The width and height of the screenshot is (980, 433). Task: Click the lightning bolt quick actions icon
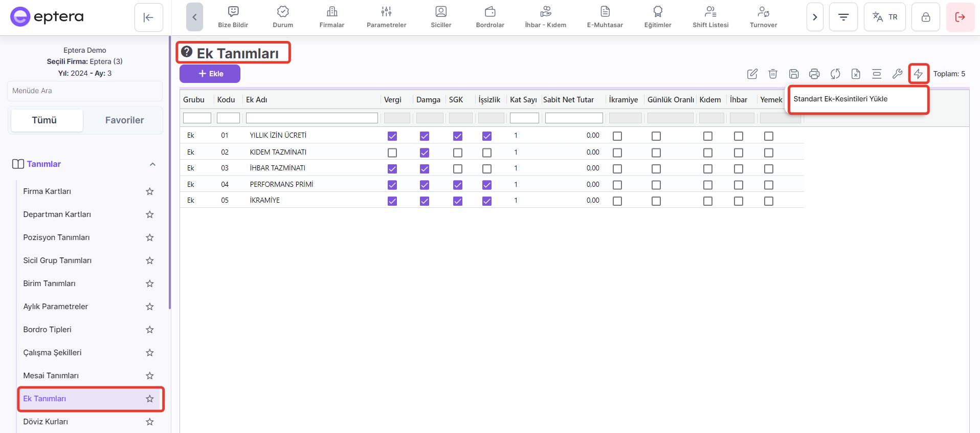[x=919, y=74]
